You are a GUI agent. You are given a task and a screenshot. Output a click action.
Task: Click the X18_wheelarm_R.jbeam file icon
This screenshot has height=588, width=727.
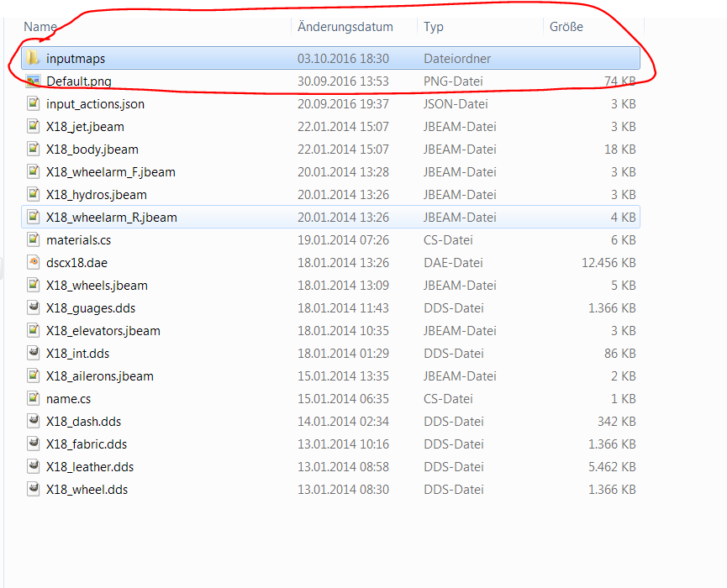click(33, 217)
